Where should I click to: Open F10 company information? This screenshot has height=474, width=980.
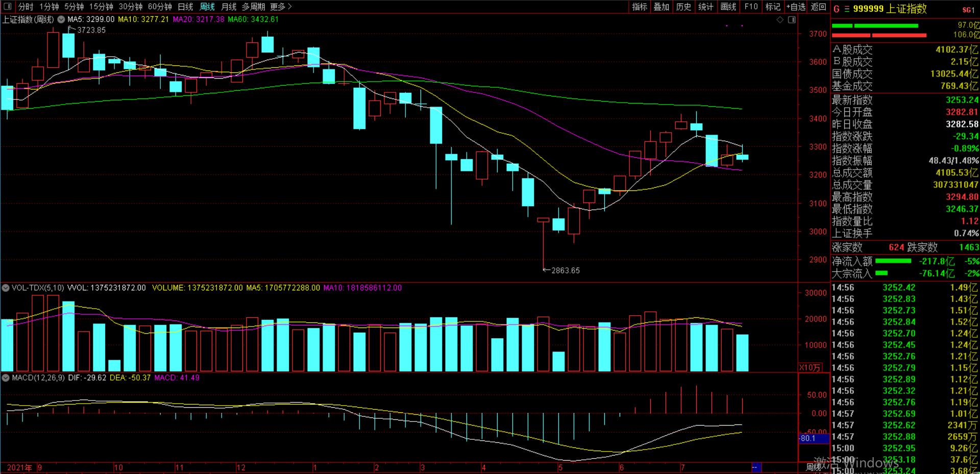click(751, 7)
